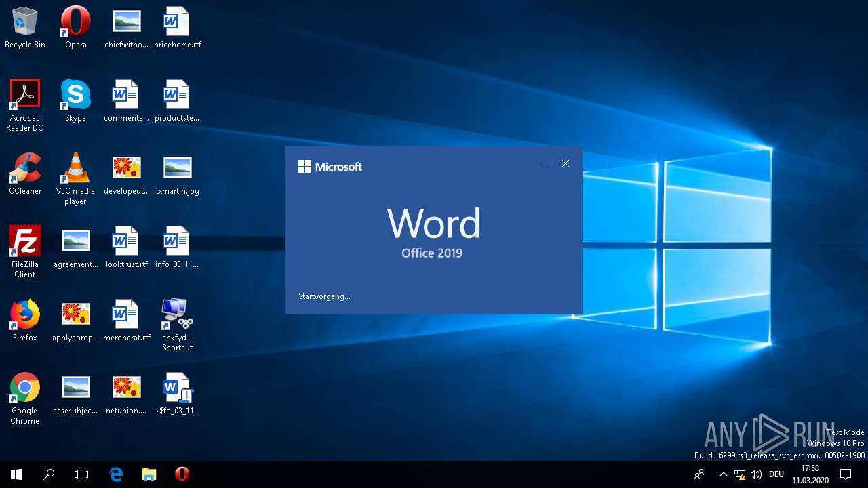The image size is (868, 488).
Task: Open Acrobat Reader DC shortcut
Action: tap(25, 106)
